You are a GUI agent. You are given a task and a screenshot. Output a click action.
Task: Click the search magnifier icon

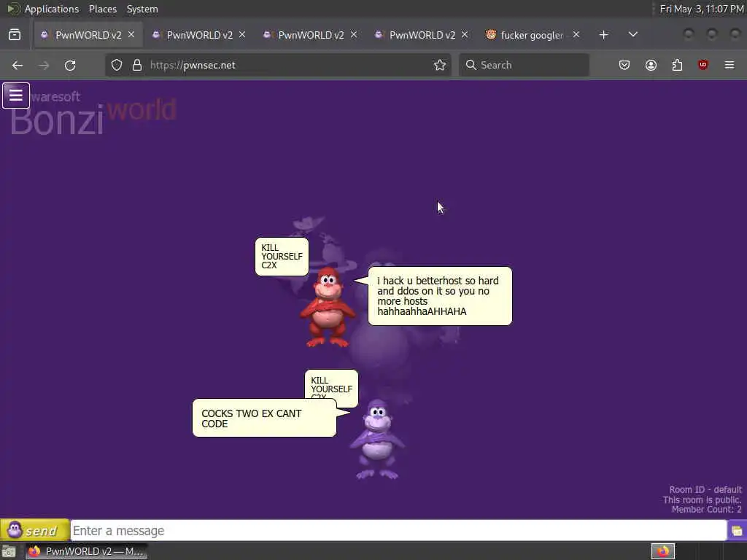[471, 65]
